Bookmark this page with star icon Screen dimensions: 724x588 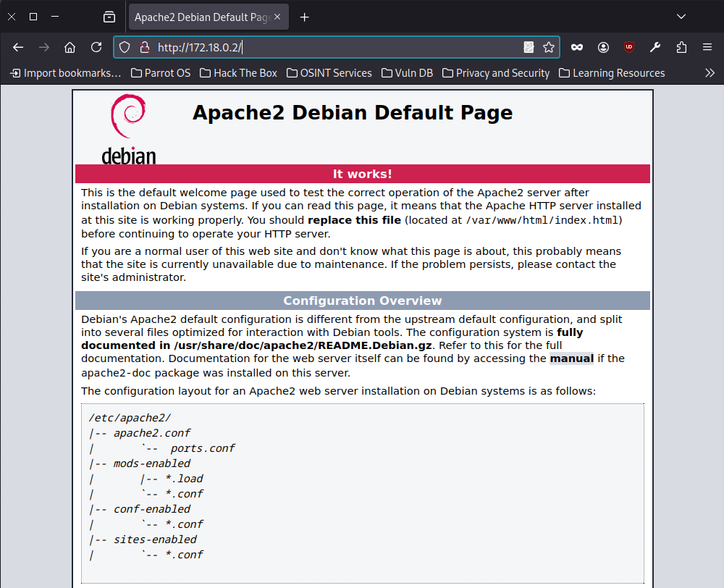549,47
